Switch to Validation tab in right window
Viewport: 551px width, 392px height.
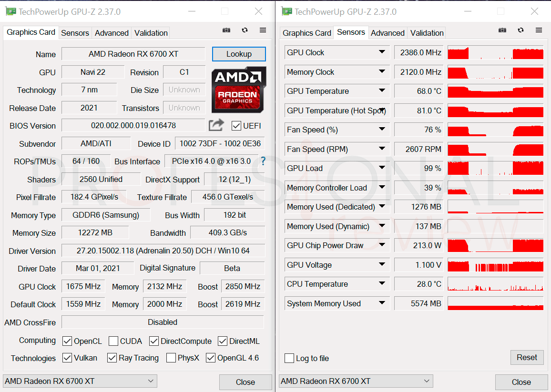(427, 33)
